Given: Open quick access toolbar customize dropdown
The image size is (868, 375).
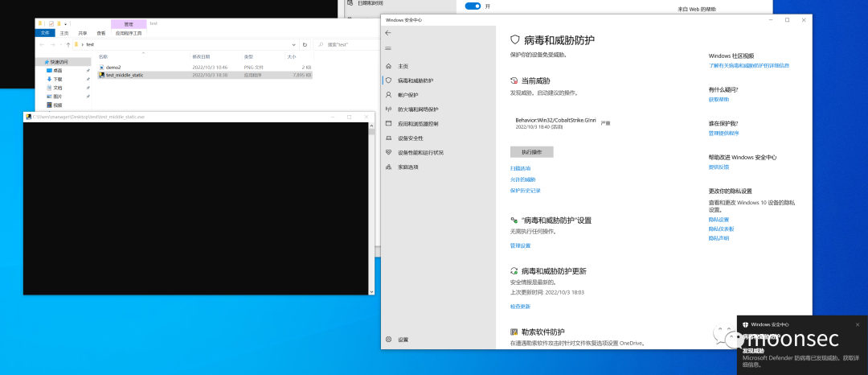Looking at the screenshot, I should coord(65,24).
